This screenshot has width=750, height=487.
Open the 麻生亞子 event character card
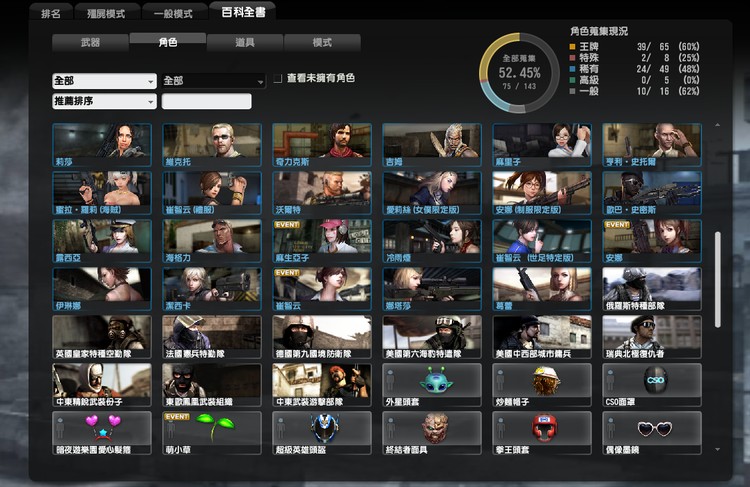[322, 241]
